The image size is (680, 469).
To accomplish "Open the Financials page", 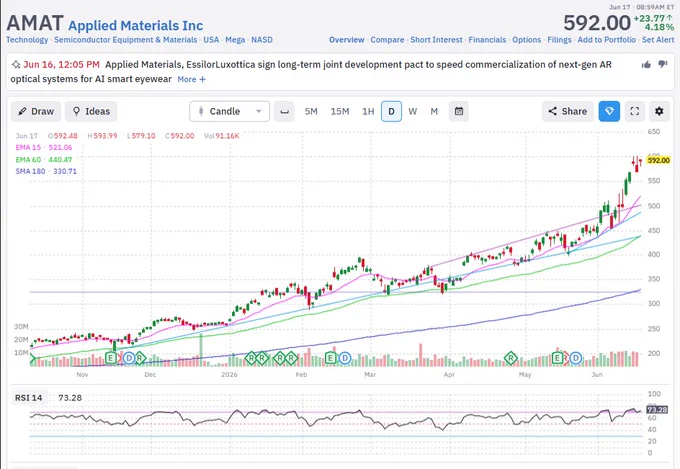I will 487,40.
